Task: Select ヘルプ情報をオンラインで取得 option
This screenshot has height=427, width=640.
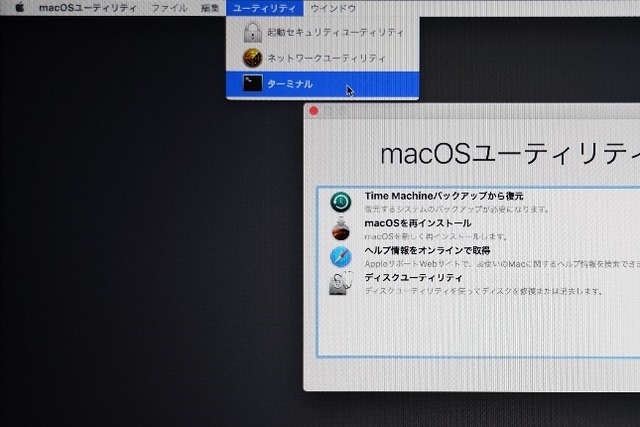Action: (x=427, y=250)
